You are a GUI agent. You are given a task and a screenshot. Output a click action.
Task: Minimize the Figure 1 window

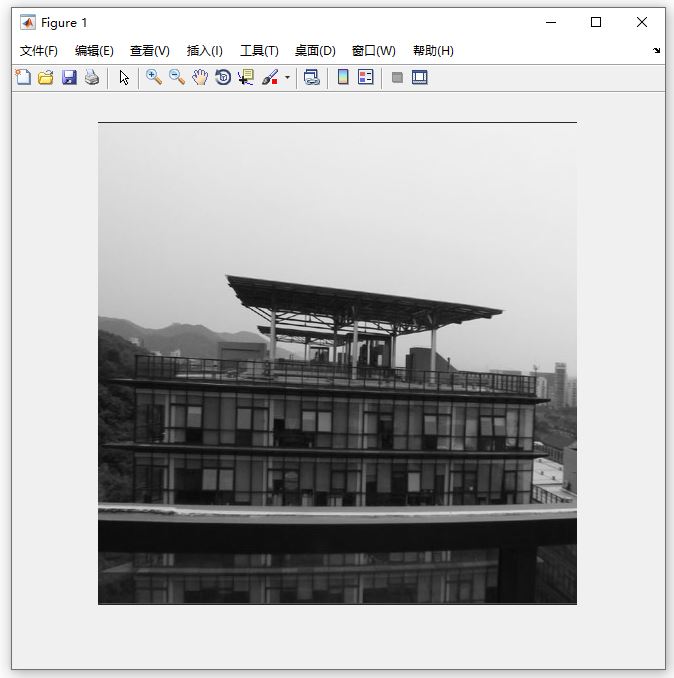click(x=551, y=22)
